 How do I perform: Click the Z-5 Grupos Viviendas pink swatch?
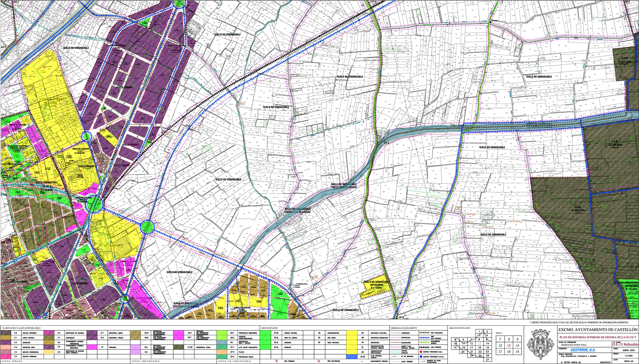6,356
